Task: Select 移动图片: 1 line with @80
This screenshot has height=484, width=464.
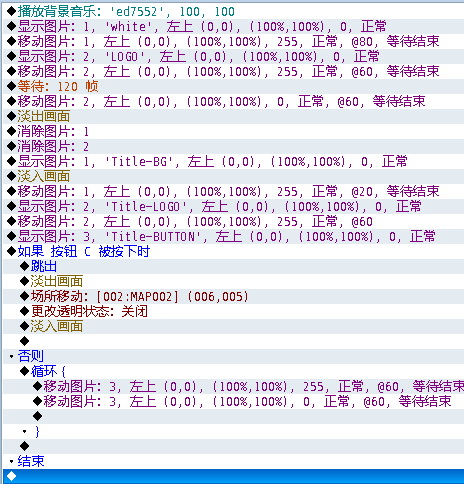Action: coord(233,42)
